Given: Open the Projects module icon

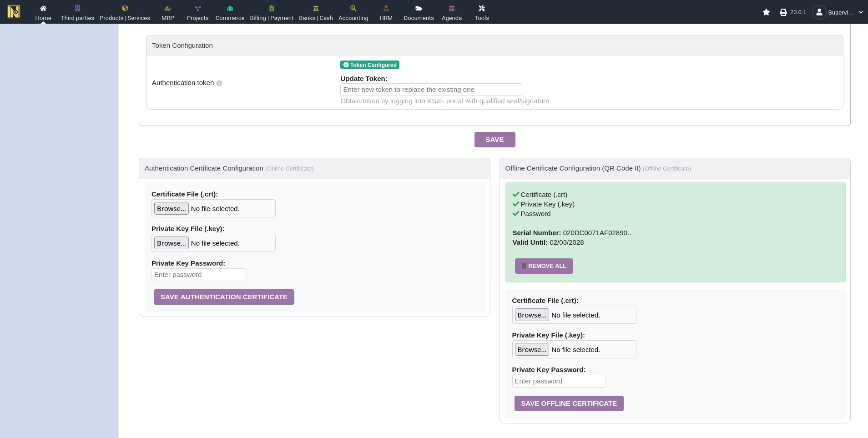Looking at the screenshot, I should (197, 9).
